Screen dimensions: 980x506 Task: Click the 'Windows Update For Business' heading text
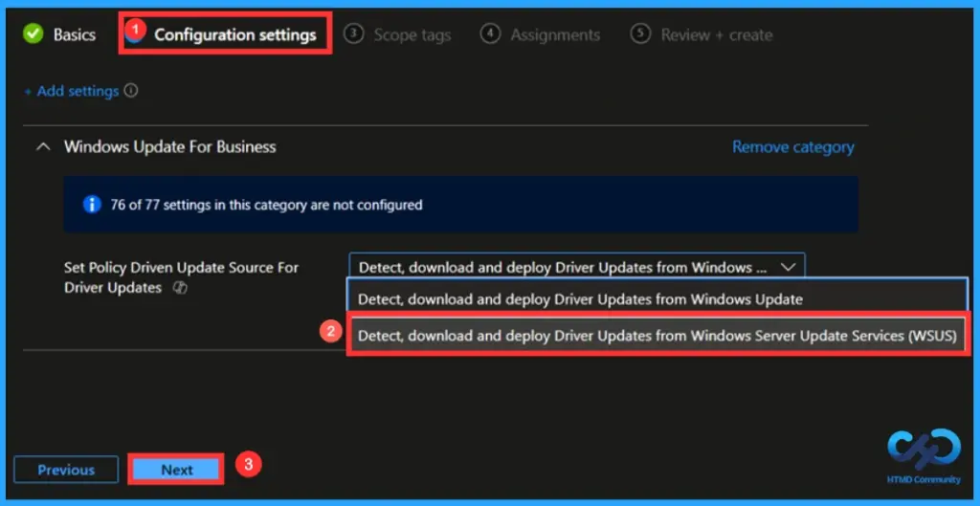tap(170, 147)
